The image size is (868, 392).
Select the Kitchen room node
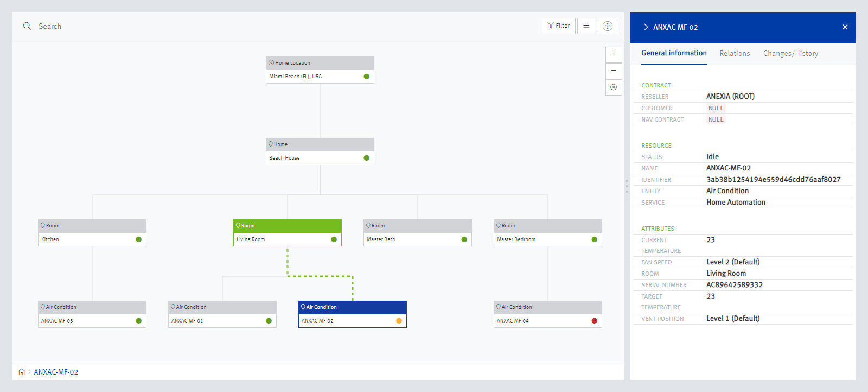click(92, 233)
